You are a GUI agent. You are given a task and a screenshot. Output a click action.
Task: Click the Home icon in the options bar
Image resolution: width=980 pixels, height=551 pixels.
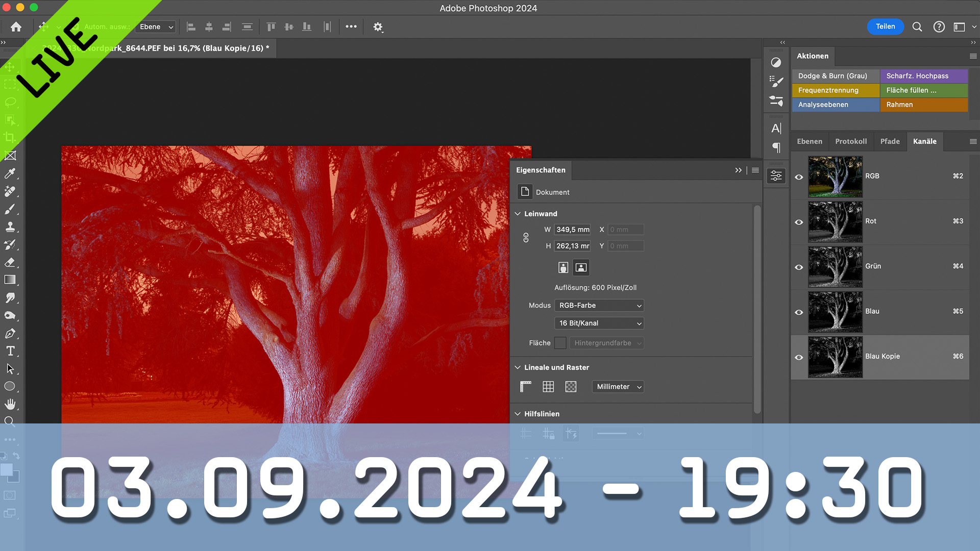coord(16,27)
